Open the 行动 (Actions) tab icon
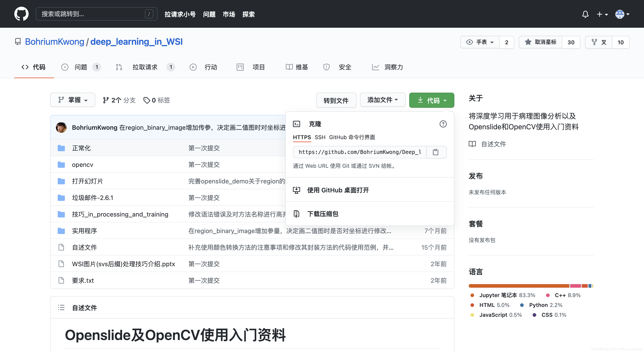Viewport: 644px width, 353px height. click(193, 67)
